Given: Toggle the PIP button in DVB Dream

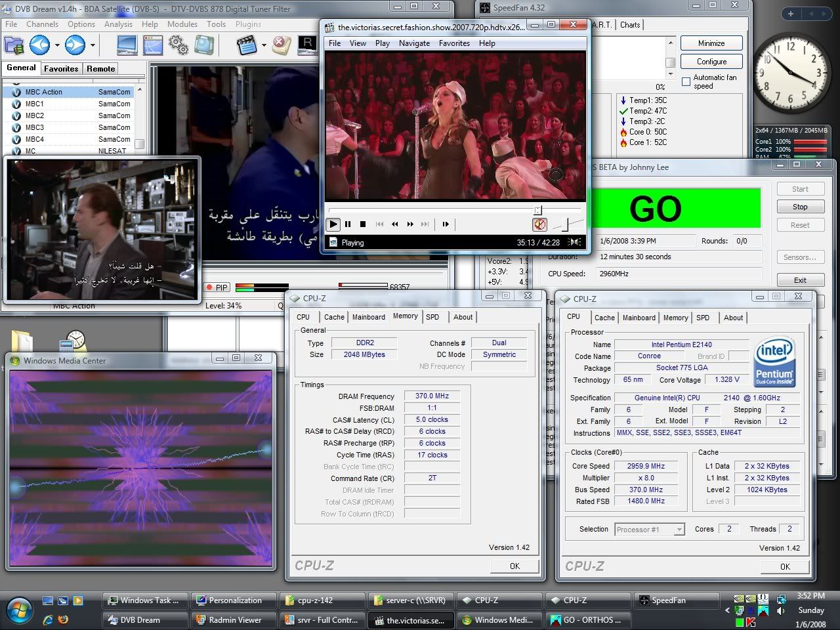Looking at the screenshot, I should (217, 287).
